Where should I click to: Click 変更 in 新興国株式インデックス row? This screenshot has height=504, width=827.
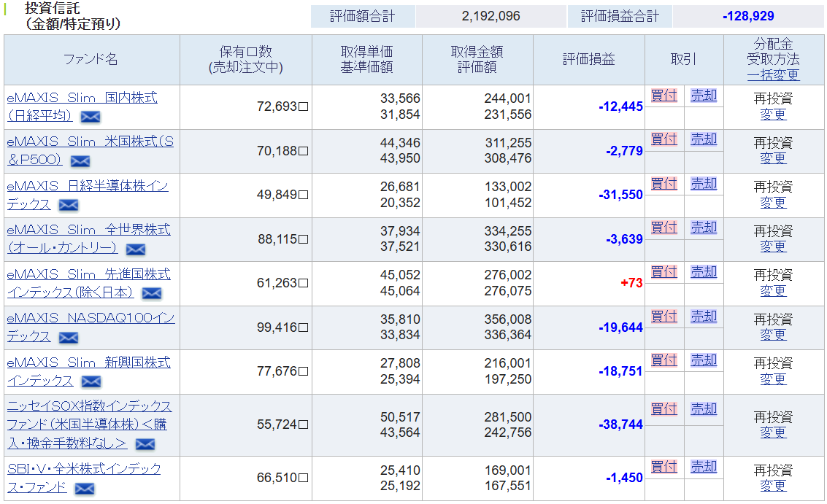coord(773,379)
